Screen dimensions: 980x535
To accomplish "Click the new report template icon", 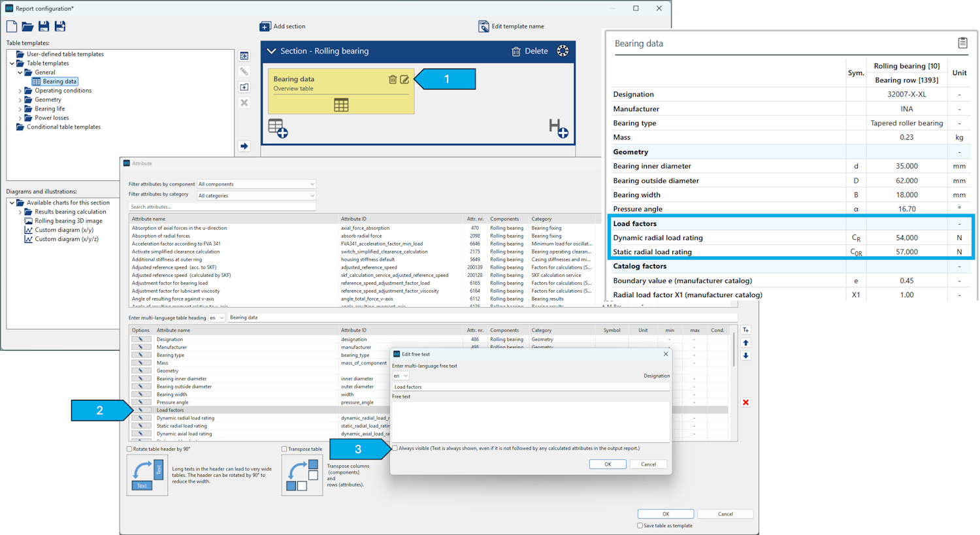I will [12, 26].
